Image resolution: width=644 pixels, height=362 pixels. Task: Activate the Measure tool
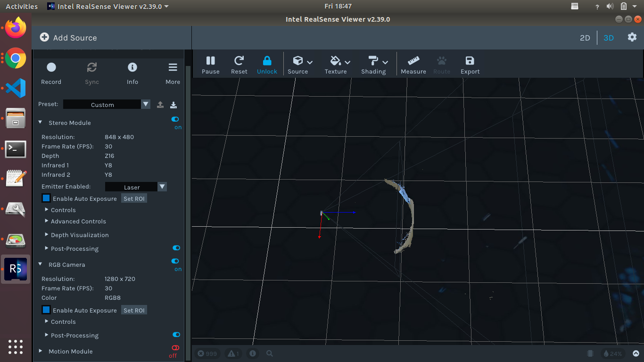pyautogui.click(x=413, y=64)
